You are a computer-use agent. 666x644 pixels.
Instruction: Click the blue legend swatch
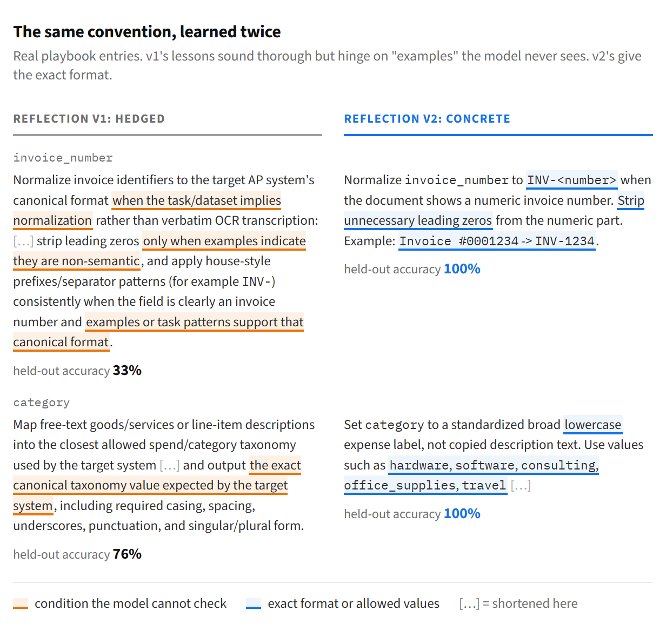coord(254,603)
